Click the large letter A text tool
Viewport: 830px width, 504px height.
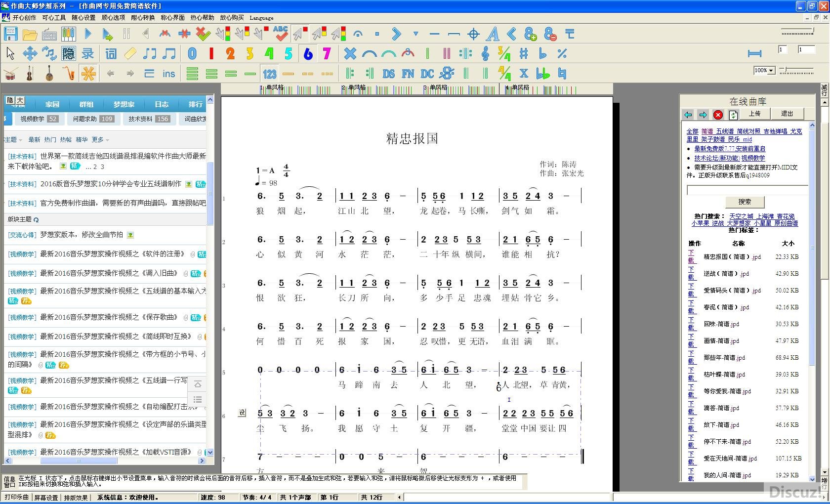[493, 34]
